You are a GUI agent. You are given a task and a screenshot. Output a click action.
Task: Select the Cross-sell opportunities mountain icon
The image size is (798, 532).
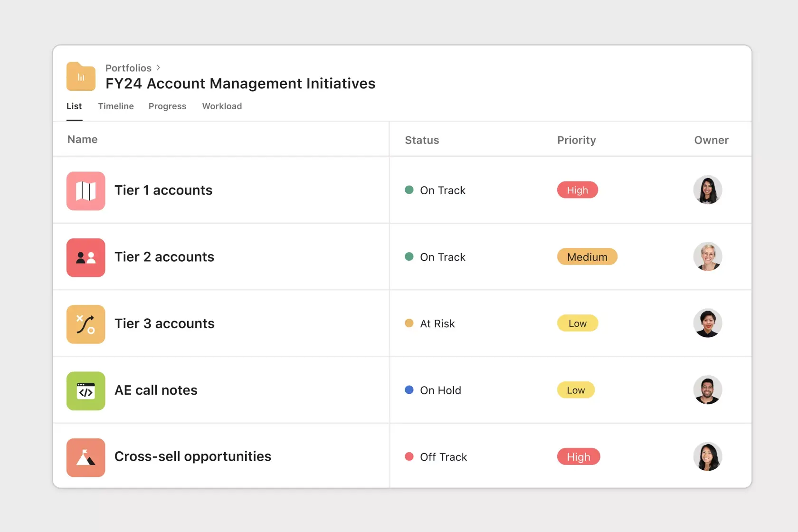85,457
